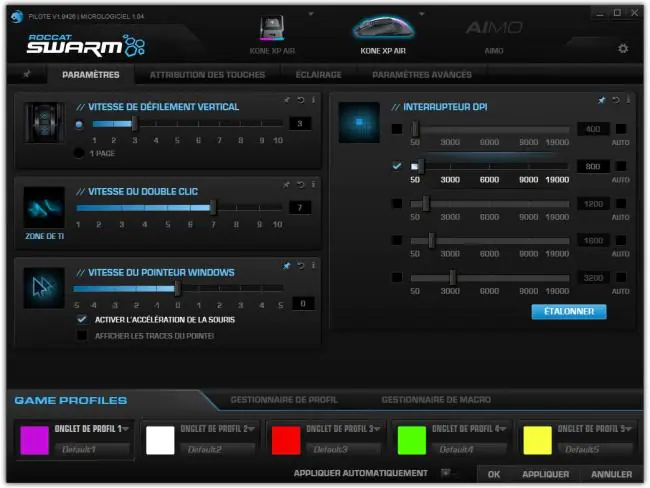Show info for Interrupteur DPI panel
Viewport: 650px width, 488px height.
pos(628,100)
